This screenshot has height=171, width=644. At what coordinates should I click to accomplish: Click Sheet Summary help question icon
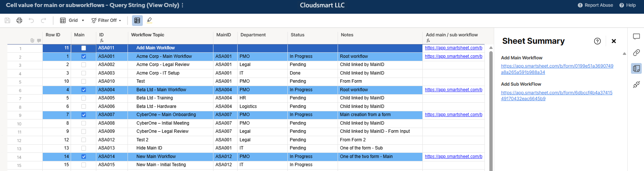597,41
